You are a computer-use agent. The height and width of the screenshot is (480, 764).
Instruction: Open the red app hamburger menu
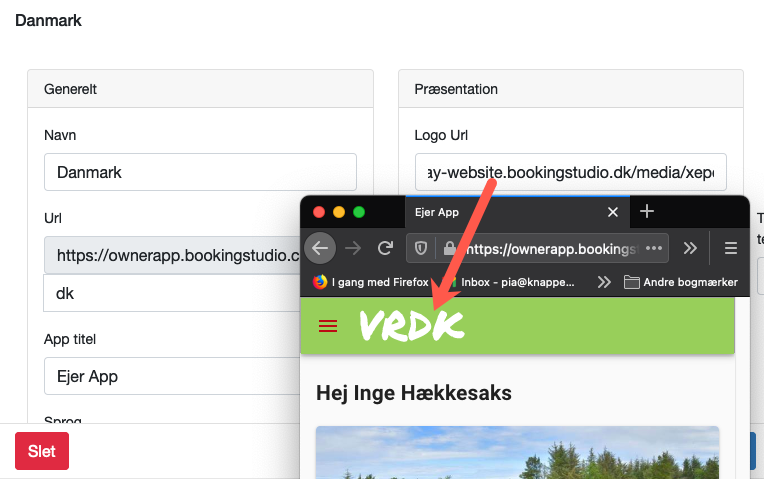coord(328,326)
